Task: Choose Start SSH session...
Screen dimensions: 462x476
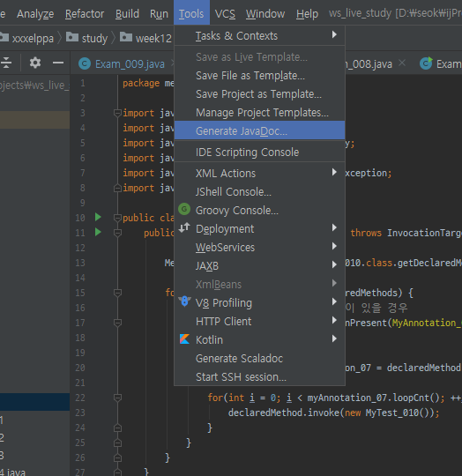Action: tap(259, 376)
